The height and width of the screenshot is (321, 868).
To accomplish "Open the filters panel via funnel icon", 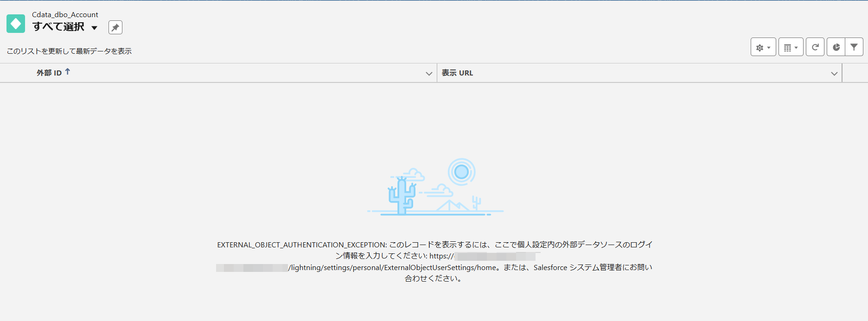I will (854, 47).
